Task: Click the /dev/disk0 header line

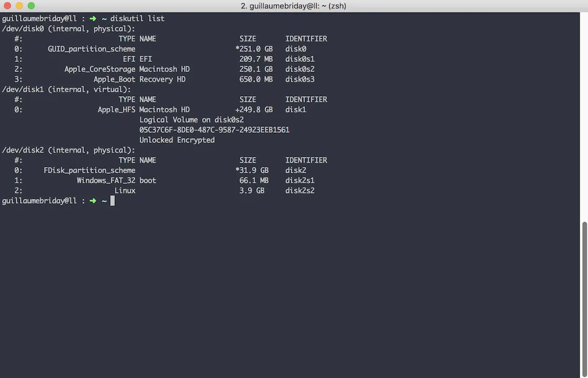Action: click(x=68, y=28)
